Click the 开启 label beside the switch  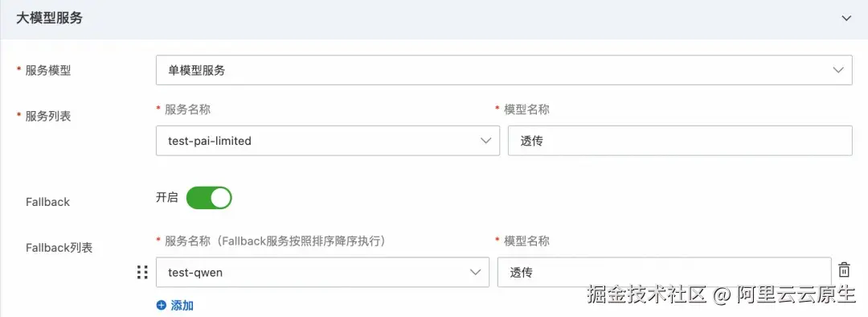click(x=166, y=198)
